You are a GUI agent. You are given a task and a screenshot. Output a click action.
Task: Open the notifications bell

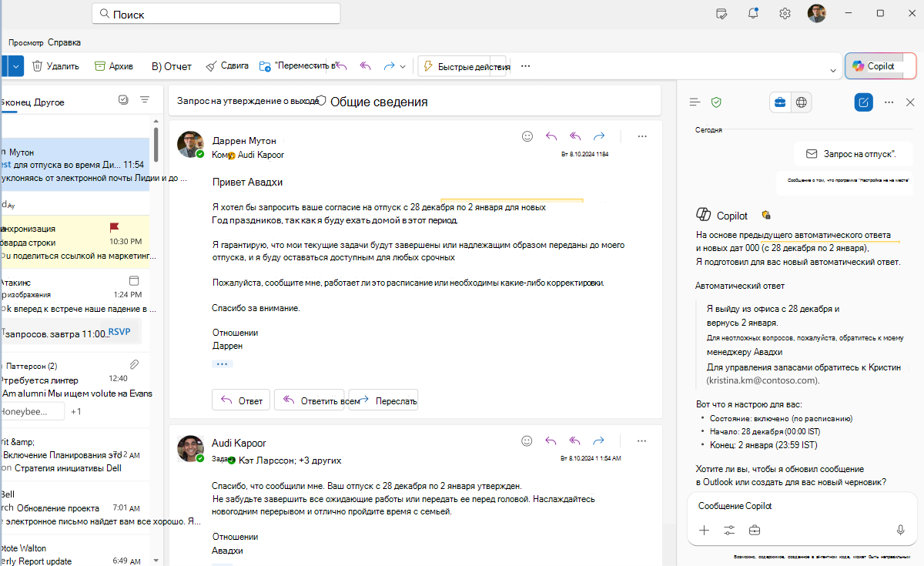753,13
